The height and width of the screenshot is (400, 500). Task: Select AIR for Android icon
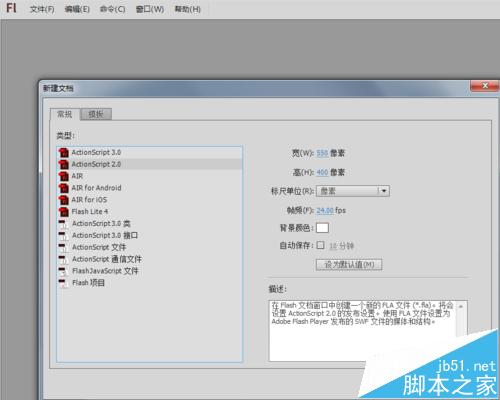pyautogui.click(x=63, y=188)
